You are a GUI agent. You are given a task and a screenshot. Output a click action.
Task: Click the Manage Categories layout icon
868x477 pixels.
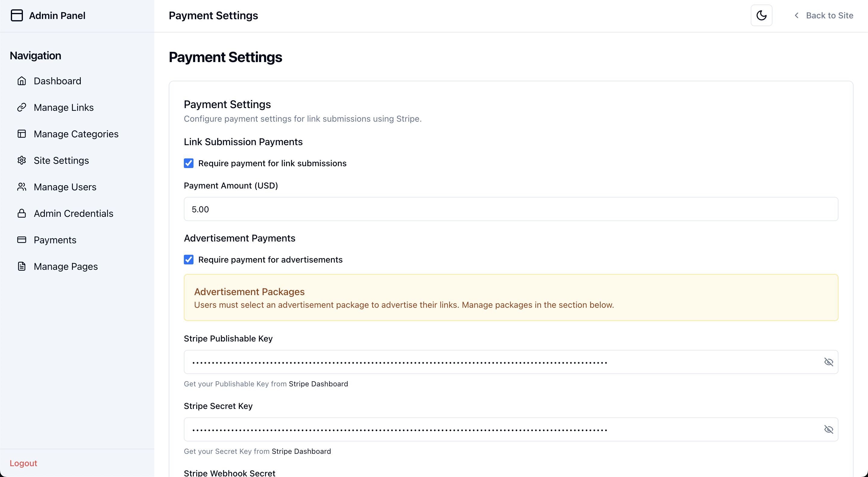22,134
